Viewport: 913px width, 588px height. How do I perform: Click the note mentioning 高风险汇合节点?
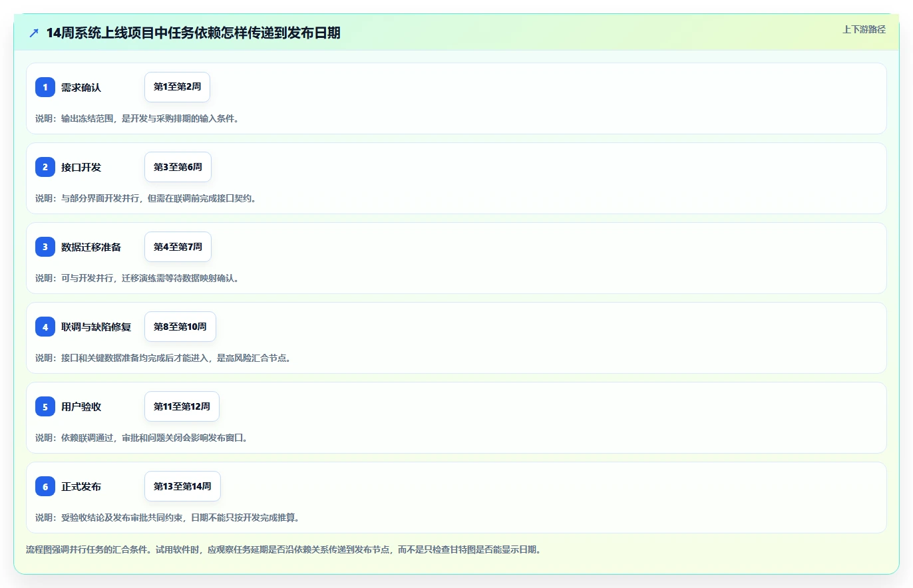(163, 358)
